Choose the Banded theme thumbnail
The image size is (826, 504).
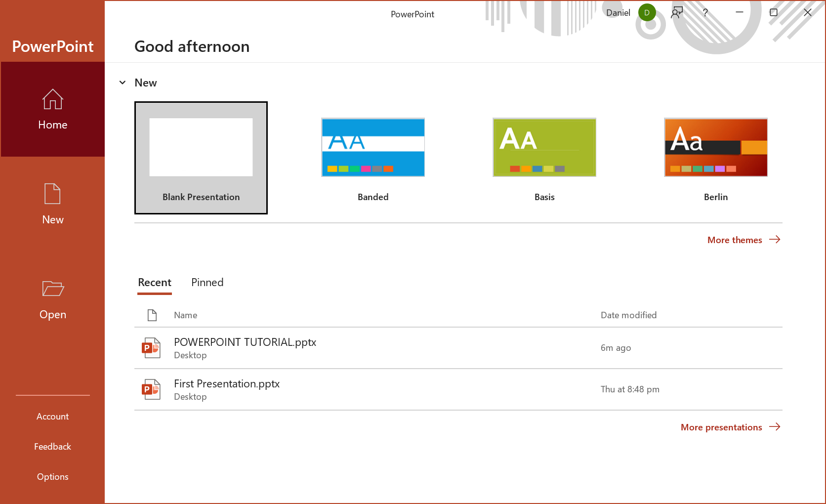pos(373,147)
